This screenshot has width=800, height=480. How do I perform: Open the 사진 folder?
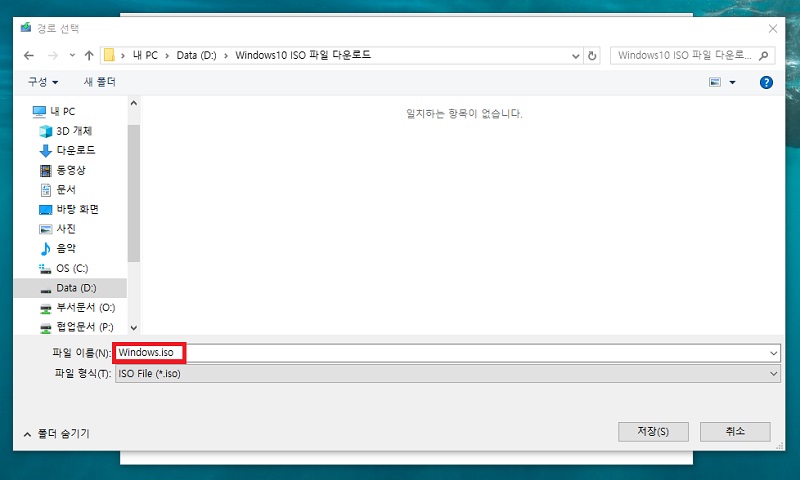click(57, 229)
